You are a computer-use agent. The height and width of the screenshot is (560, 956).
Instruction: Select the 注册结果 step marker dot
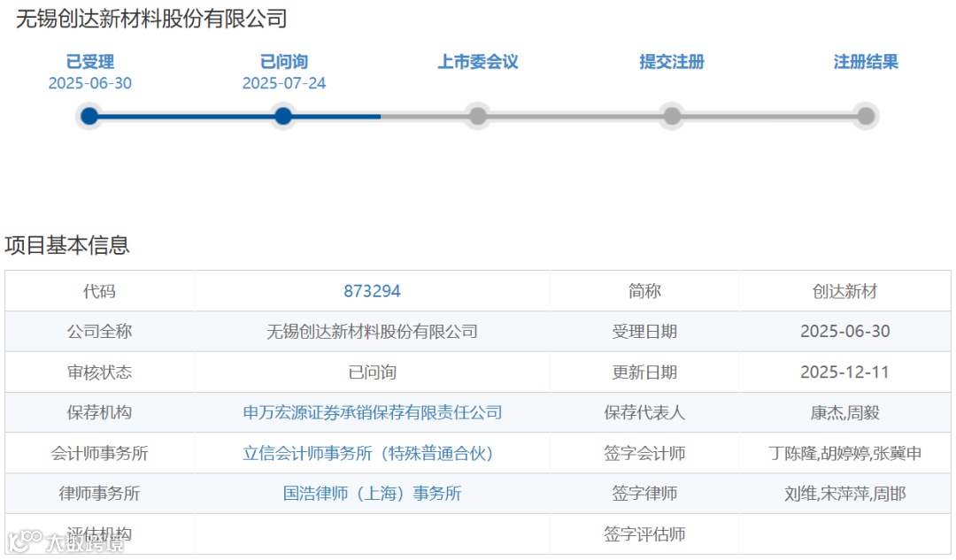tap(865, 116)
